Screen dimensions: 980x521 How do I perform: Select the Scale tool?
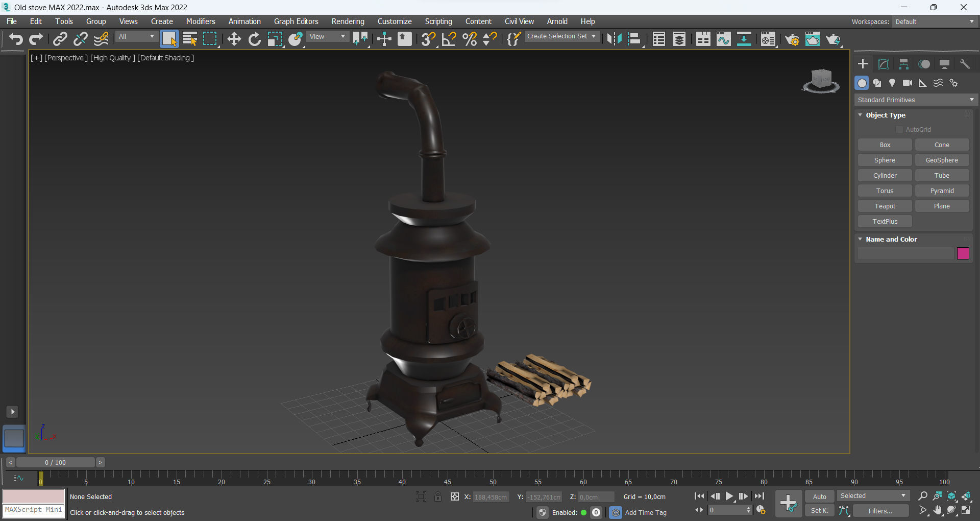click(275, 39)
